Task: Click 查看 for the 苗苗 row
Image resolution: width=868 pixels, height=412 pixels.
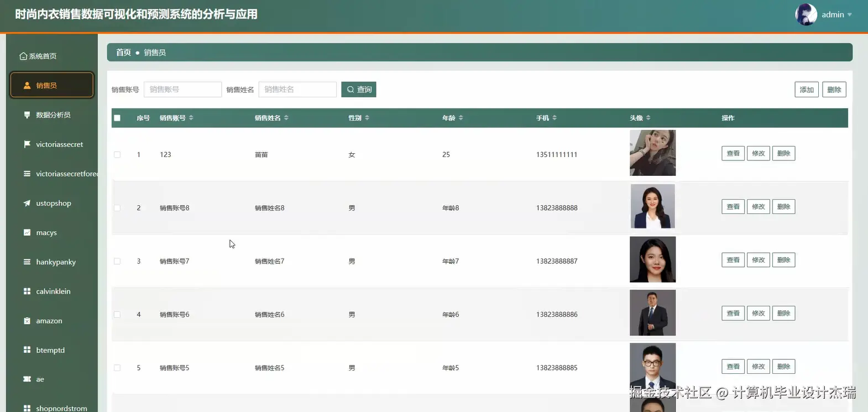Action: coord(733,153)
